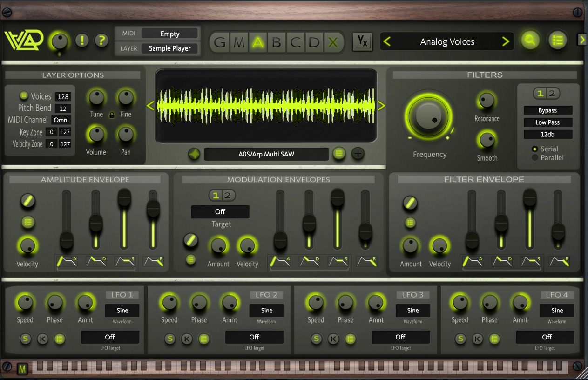Click the exclamation mark panic icon
This screenshot has width=588, height=380.
(82, 41)
